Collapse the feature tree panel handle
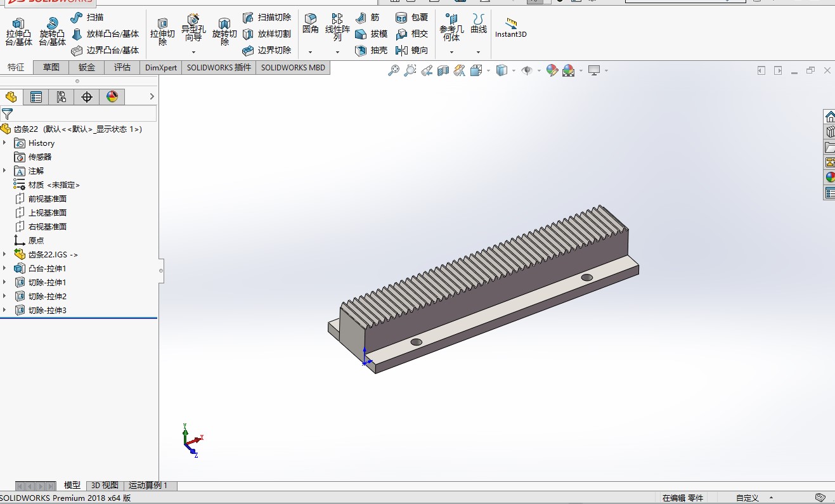This screenshot has height=504, width=835. 161,271
